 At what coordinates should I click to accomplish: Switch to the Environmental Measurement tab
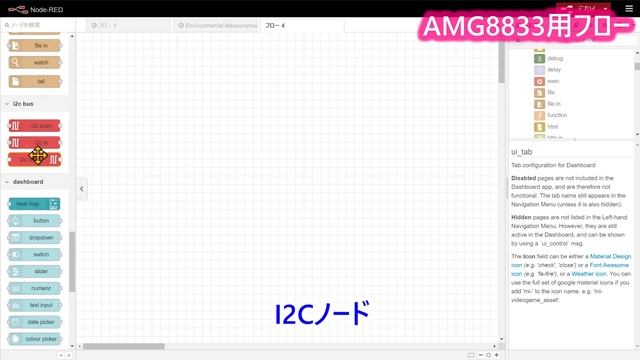[x=217, y=26]
